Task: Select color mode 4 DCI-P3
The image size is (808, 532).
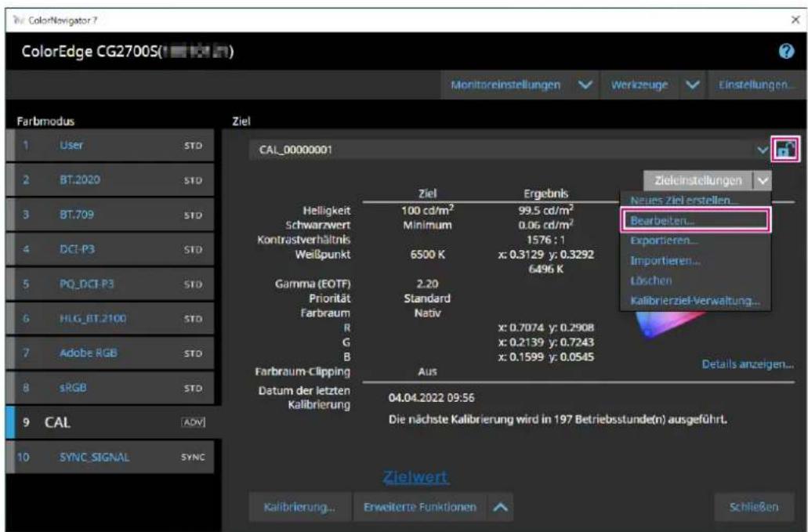Action: tap(111, 249)
